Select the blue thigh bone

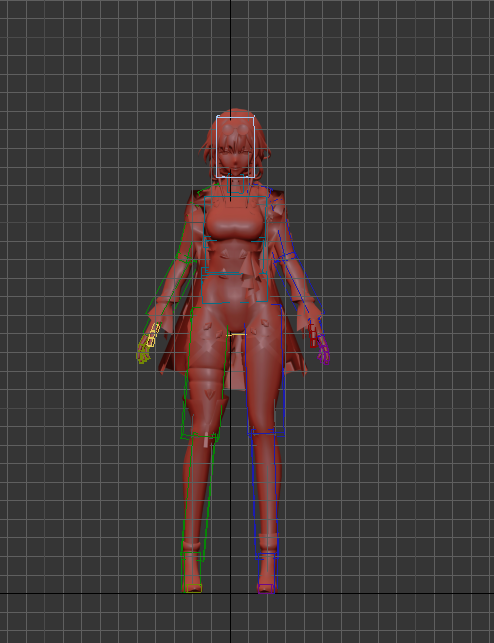click(x=265, y=370)
